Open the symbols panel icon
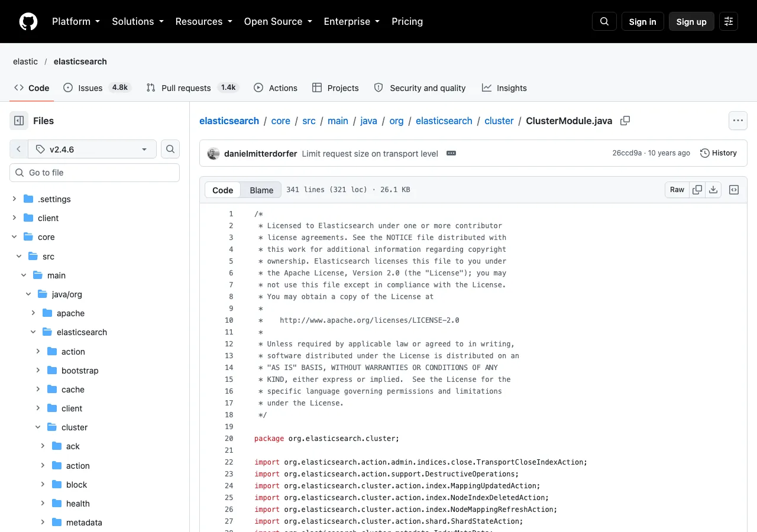This screenshot has width=757, height=532. coord(734,190)
